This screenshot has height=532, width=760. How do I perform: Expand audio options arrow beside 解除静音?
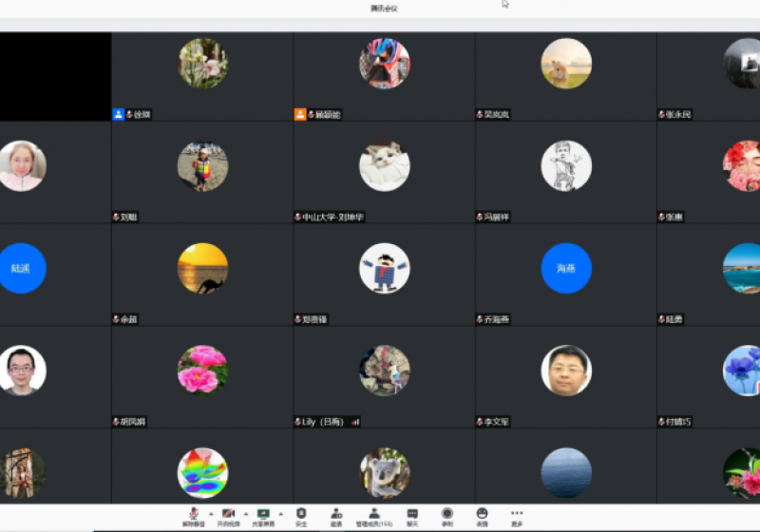(x=211, y=513)
